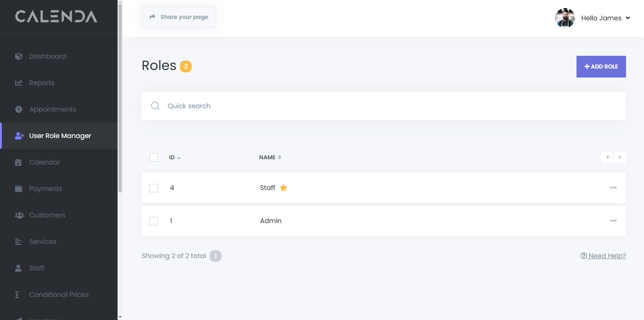The height and width of the screenshot is (320, 644).
Task: Click the Add Role button
Action: click(601, 67)
